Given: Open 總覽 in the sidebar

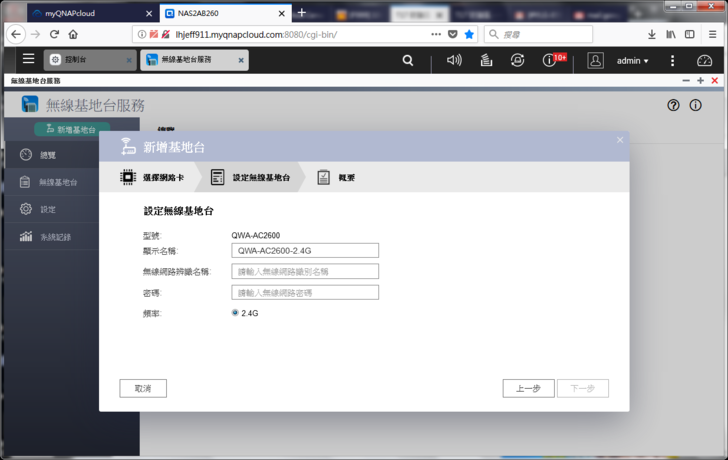Looking at the screenshot, I should click(51, 155).
